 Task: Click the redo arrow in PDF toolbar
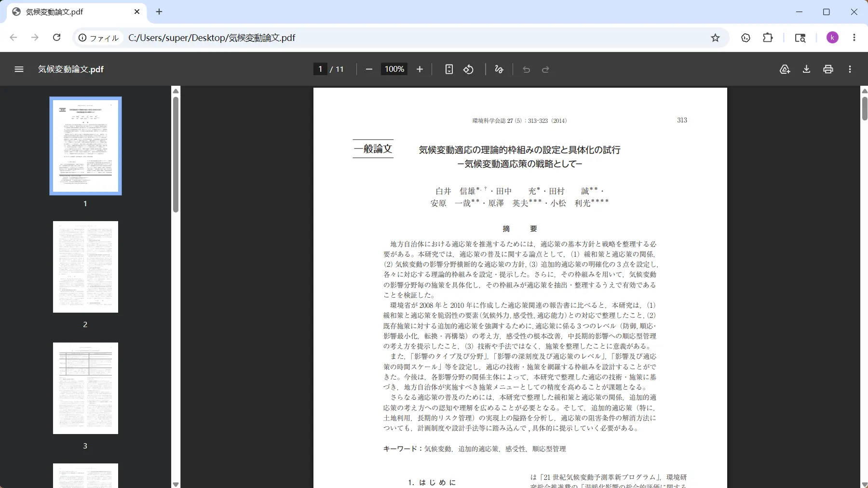click(545, 69)
